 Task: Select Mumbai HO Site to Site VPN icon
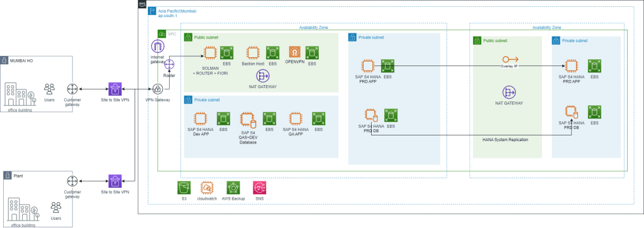(115, 89)
